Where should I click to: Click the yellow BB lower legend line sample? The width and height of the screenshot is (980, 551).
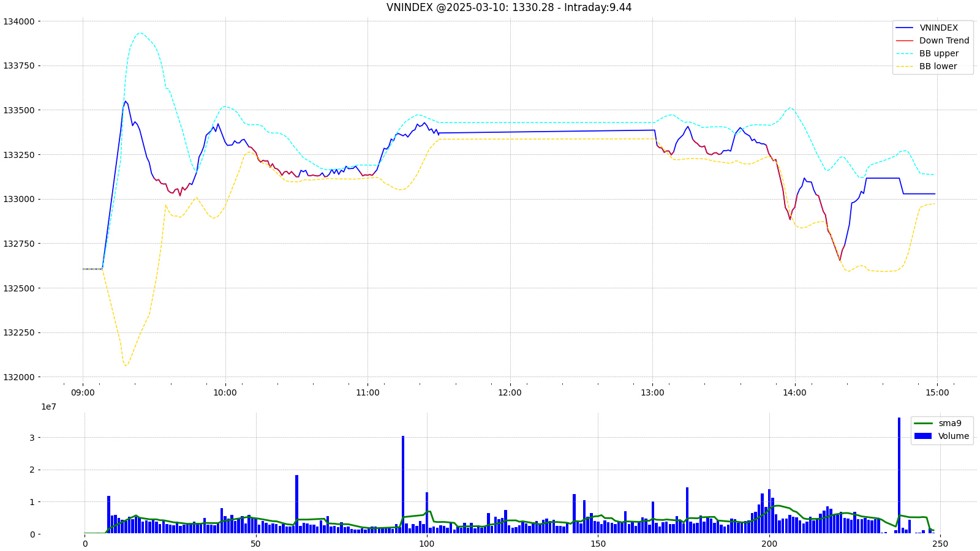click(905, 67)
